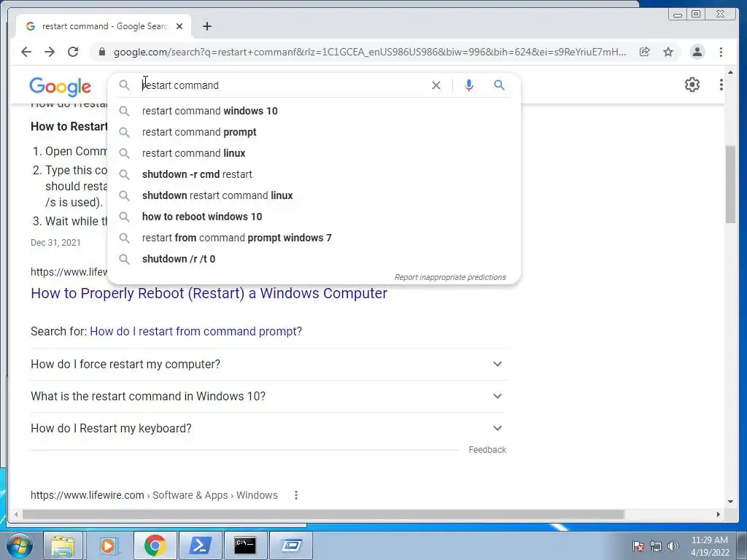The width and height of the screenshot is (747, 560).
Task: Share this page from the address bar
Action: click(645, 52)
